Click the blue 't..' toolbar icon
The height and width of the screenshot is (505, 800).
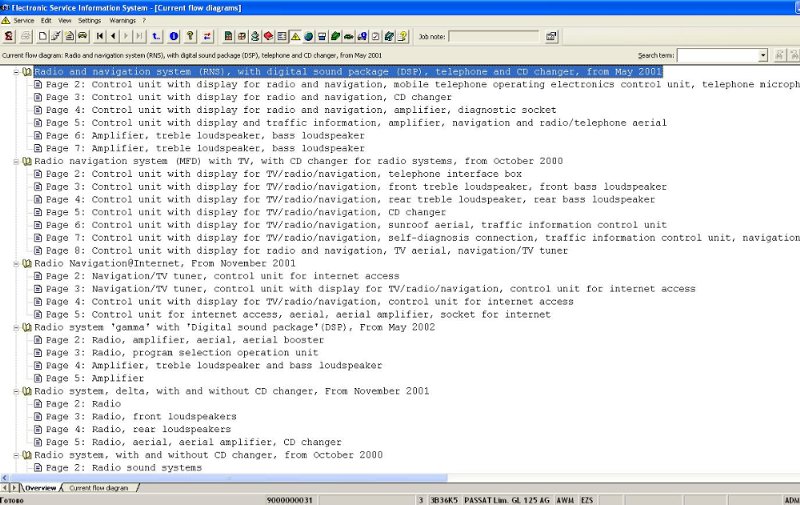click(156, 36)
